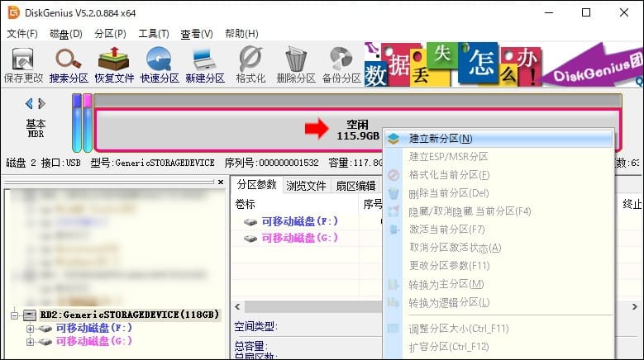Open the 搜索分区 search partition tool

coord(69,64)
